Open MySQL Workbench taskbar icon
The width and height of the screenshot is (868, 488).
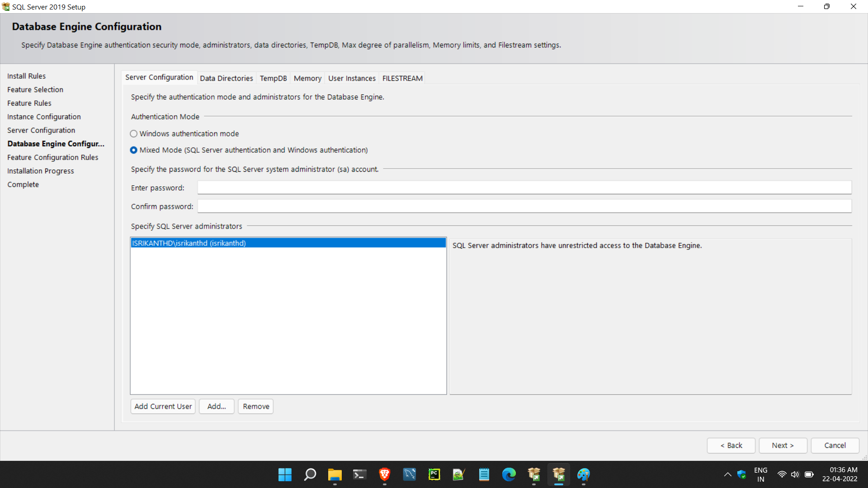(x=410, y=474)
